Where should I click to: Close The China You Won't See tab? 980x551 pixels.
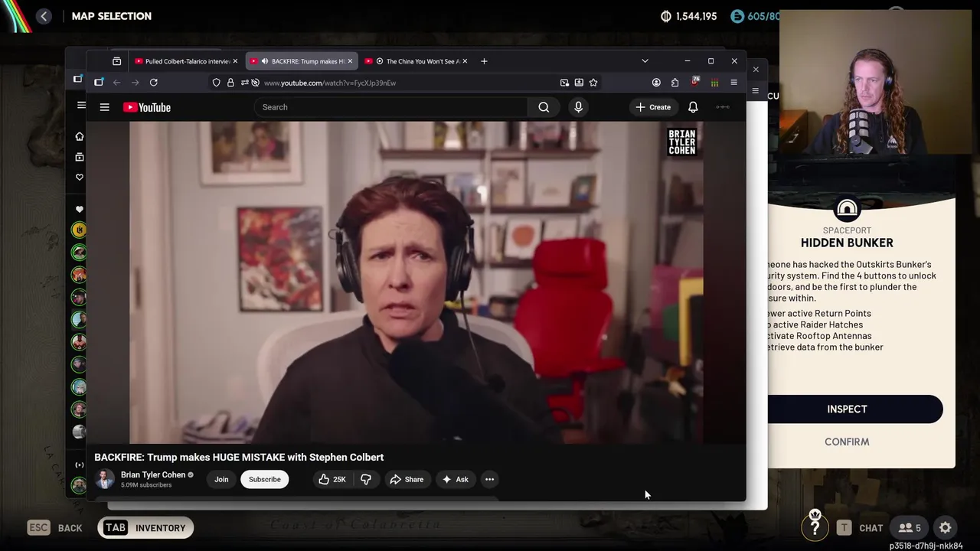[465, 61]
